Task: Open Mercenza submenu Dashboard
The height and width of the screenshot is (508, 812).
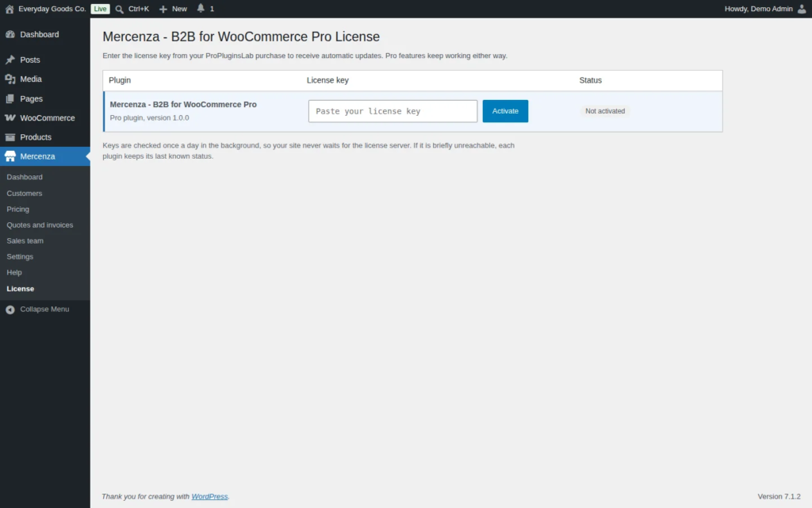Action: click(25, 177)
